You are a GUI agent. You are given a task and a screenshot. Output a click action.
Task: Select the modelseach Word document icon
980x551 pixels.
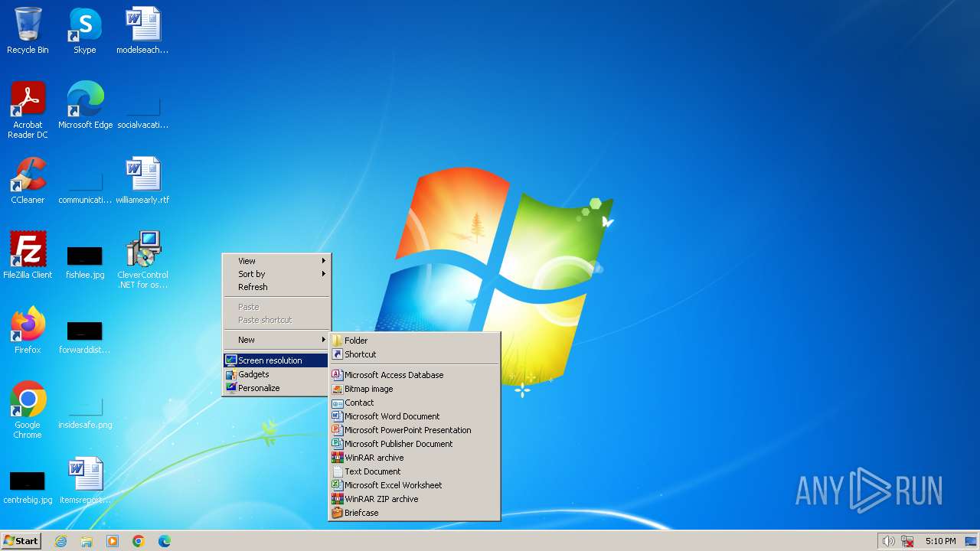point(142,31)
